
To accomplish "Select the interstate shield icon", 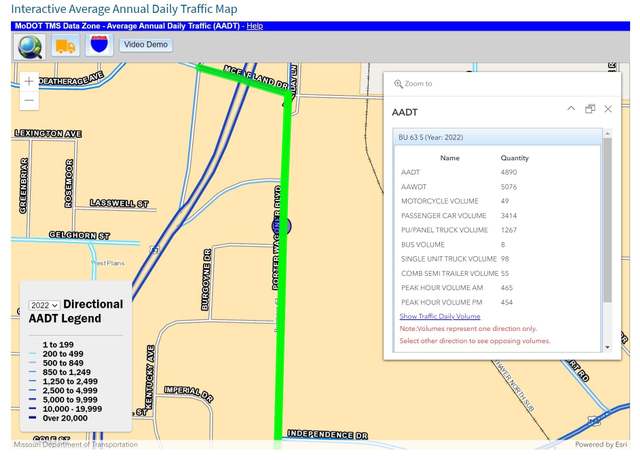I will (x=100, y=45).
